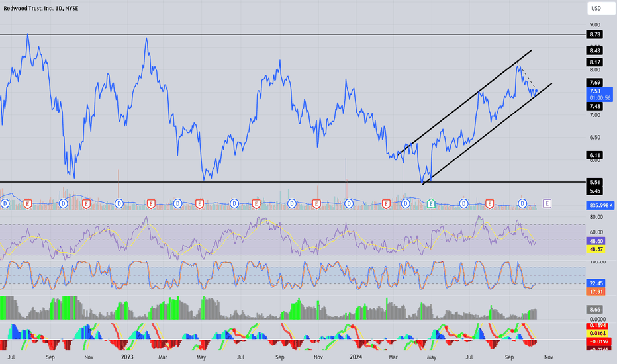617x364 pixels.
Task: Open the dividend marker for December 2022
Action: click(x=119, y=203)
